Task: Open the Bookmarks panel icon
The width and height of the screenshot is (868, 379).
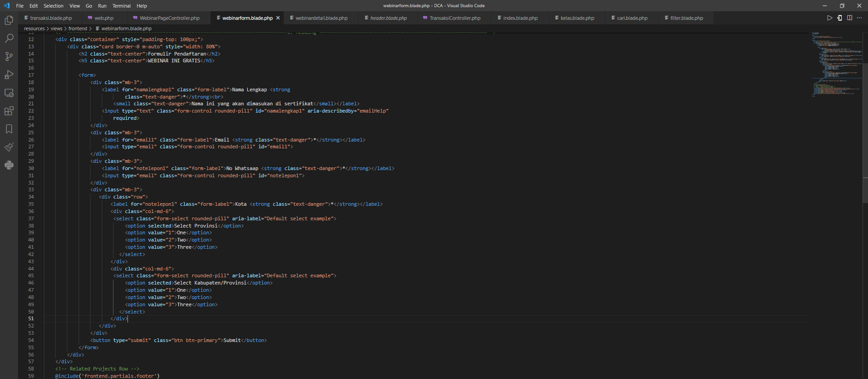Action: coord(9,129)
